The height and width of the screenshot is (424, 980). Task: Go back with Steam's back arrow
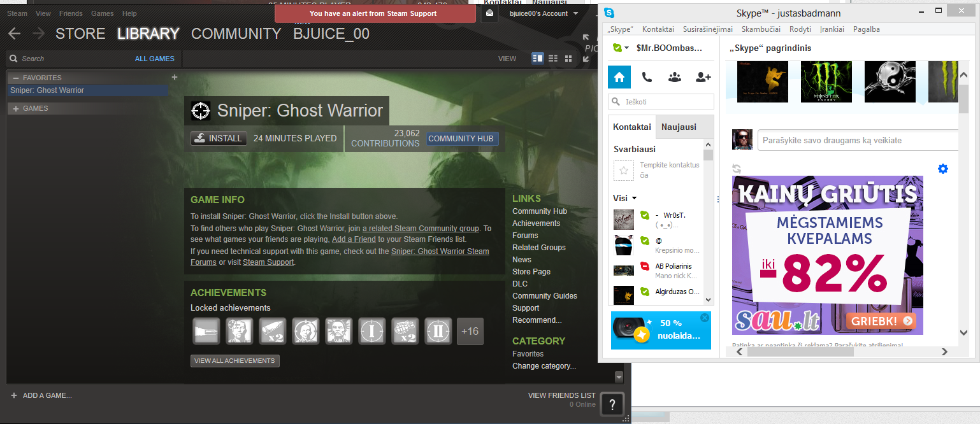point(14,34)
